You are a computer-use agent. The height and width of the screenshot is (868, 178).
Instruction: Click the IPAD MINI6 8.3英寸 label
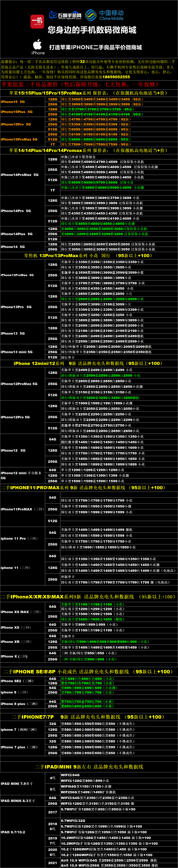tap(18, 801)
